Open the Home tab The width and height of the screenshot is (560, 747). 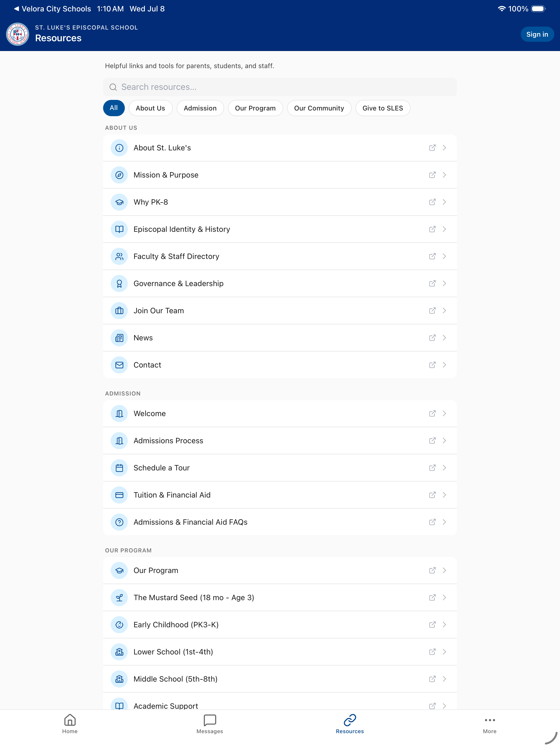[x=70, y=724]
